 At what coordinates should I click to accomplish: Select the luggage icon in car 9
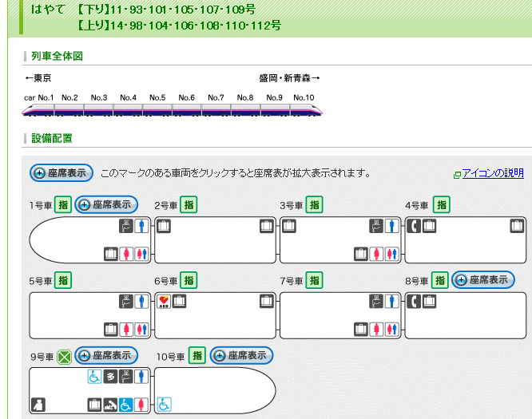[95, 405]
